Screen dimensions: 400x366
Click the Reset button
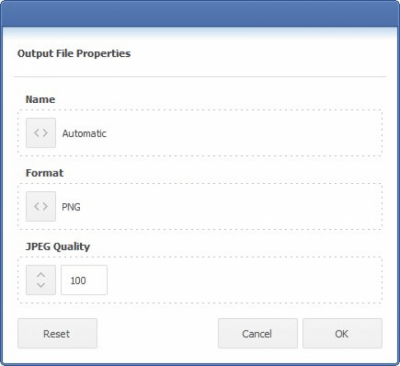[x=57, y=333]
